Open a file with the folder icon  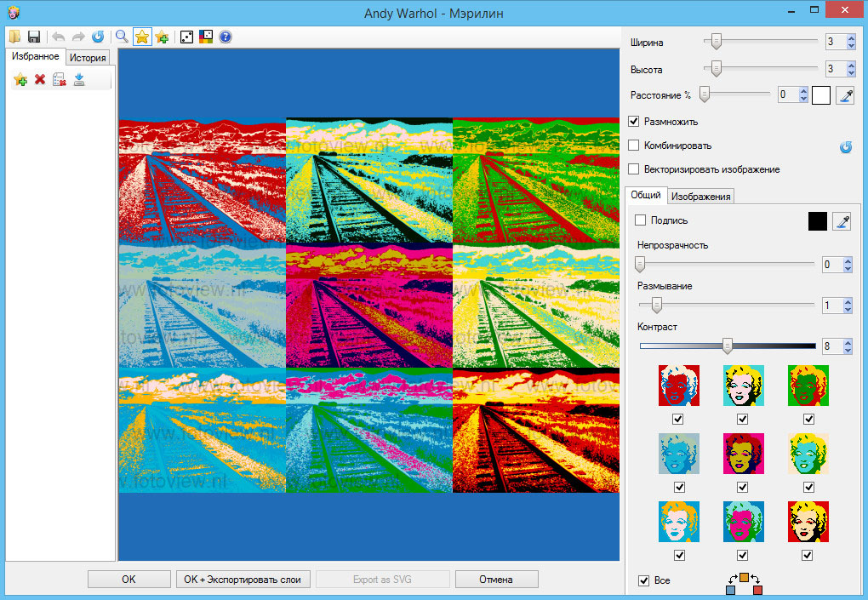click(x=15, y=37)
